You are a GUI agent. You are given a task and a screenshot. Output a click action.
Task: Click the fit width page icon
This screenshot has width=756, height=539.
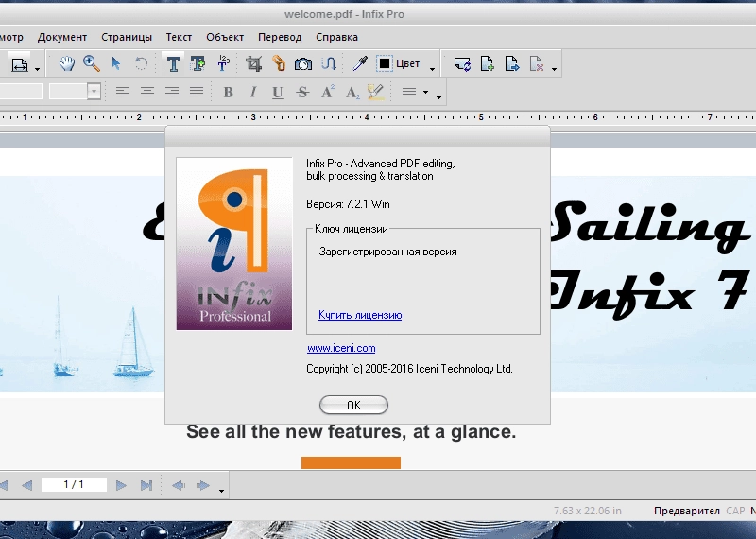click(x=20, y=64)
